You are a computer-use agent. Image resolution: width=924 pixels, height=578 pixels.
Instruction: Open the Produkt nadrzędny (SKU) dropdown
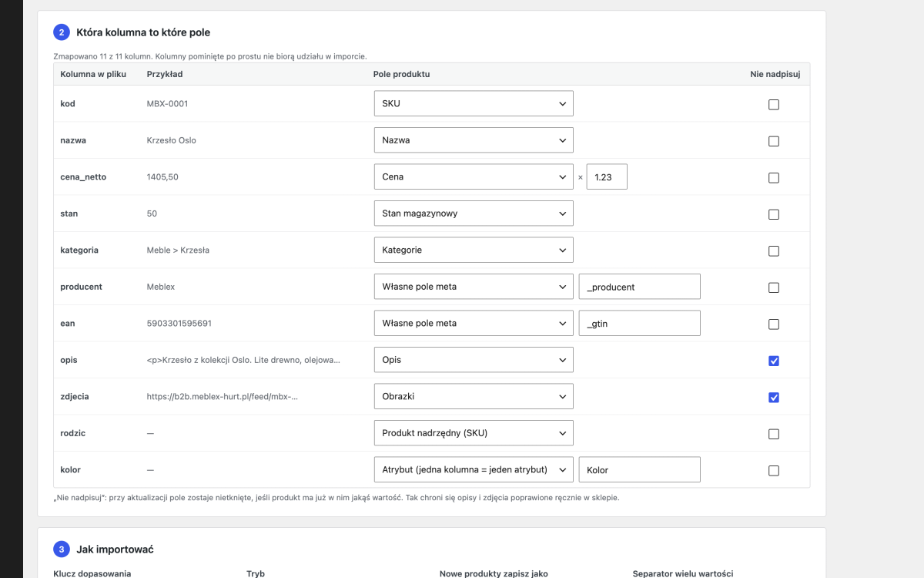(474, 433)
